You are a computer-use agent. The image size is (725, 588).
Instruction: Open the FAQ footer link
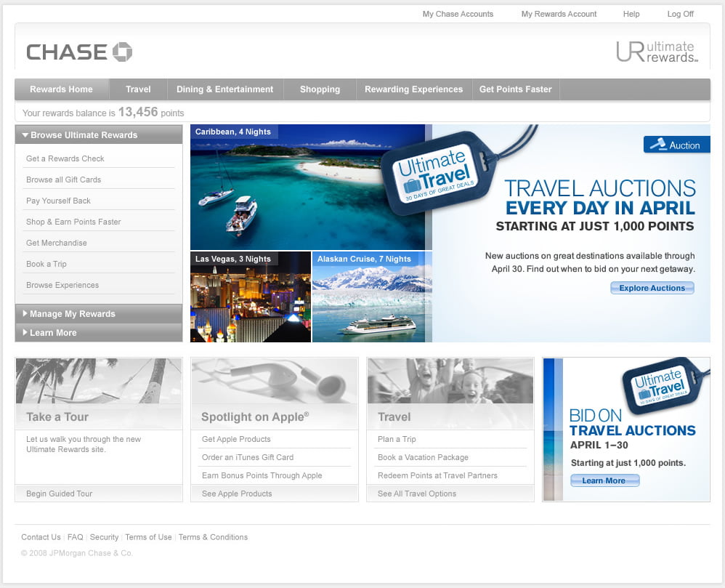[76, 537]
